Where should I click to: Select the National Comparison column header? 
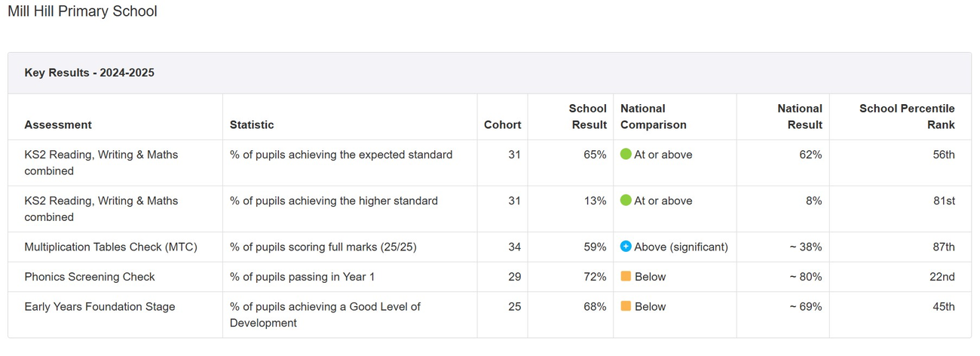point(653,117)
